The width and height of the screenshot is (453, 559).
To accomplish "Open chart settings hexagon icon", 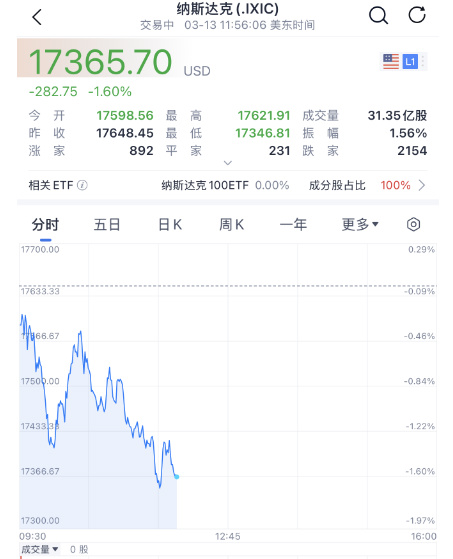I will coord(413,225).
